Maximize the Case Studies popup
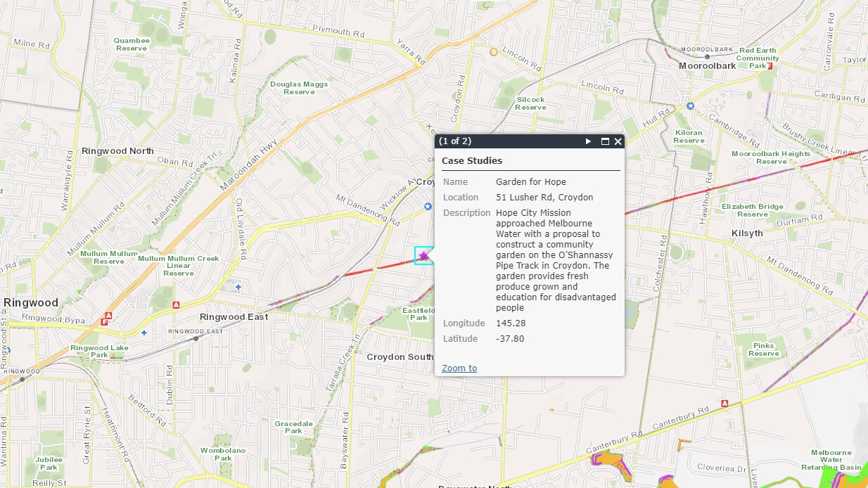 click(x=605, y=141)
